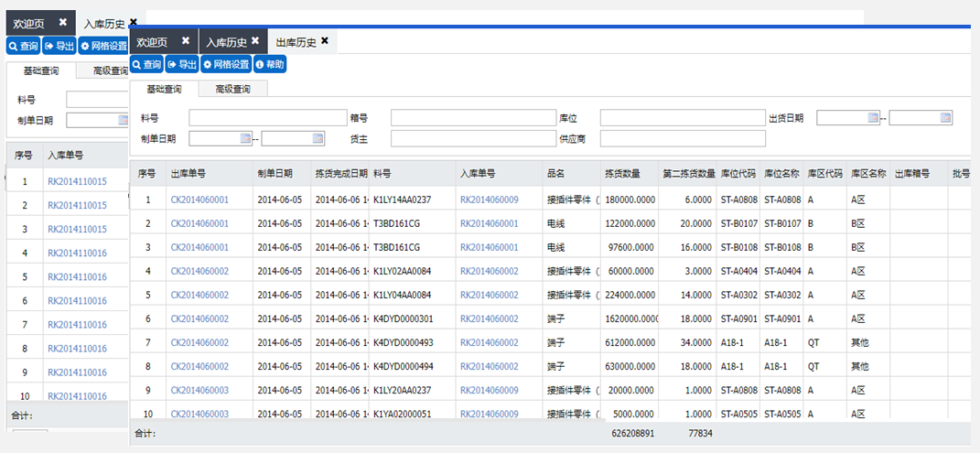Open 入库单号 RK2014060009 in row 1
The height and width of the screenshot is (453, 980).
[x=490, y=200]
